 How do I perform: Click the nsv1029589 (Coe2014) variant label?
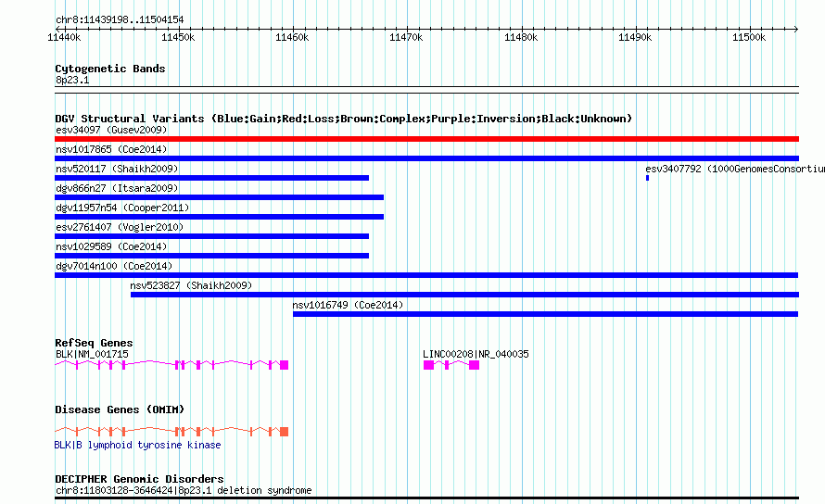click(111, 246)
